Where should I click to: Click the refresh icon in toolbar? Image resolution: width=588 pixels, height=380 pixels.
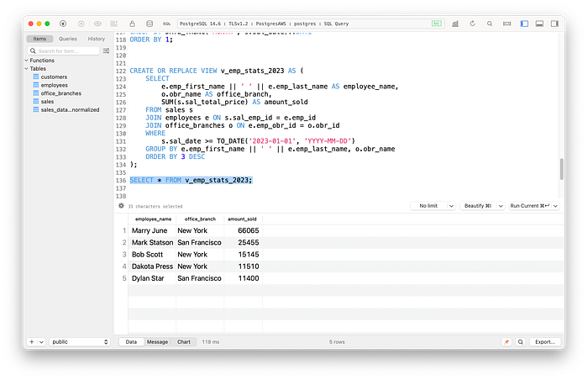pyautogui.click(x=472, y=24)
